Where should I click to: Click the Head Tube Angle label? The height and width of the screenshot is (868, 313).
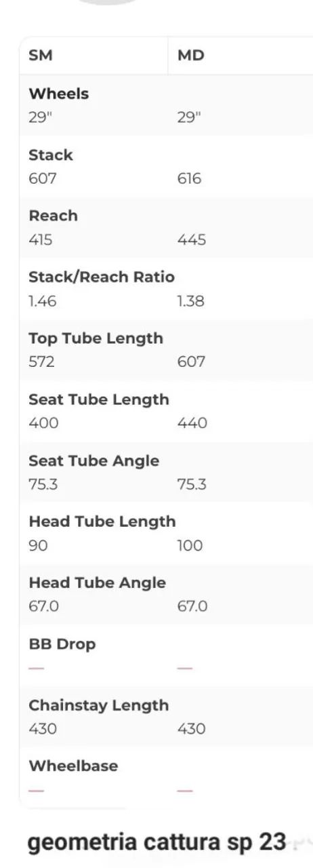tap(98, 583)
